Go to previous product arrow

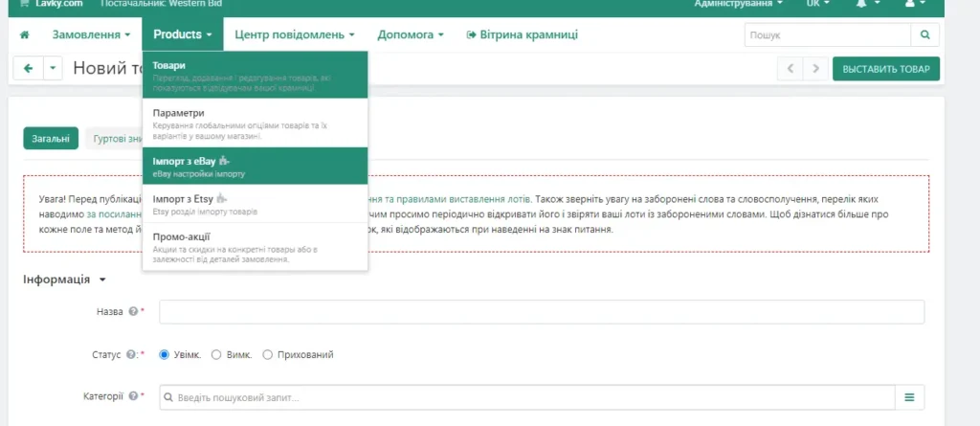click(x=790, y=69)
